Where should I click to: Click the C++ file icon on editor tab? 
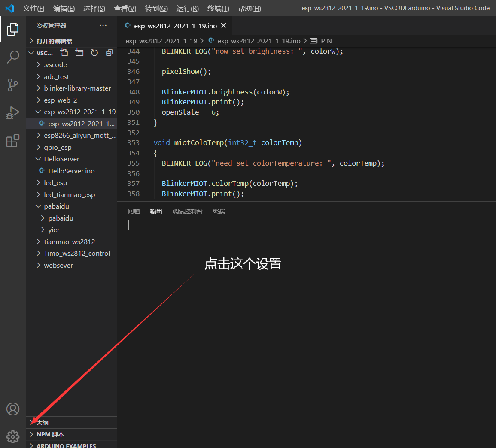point(128,25)
